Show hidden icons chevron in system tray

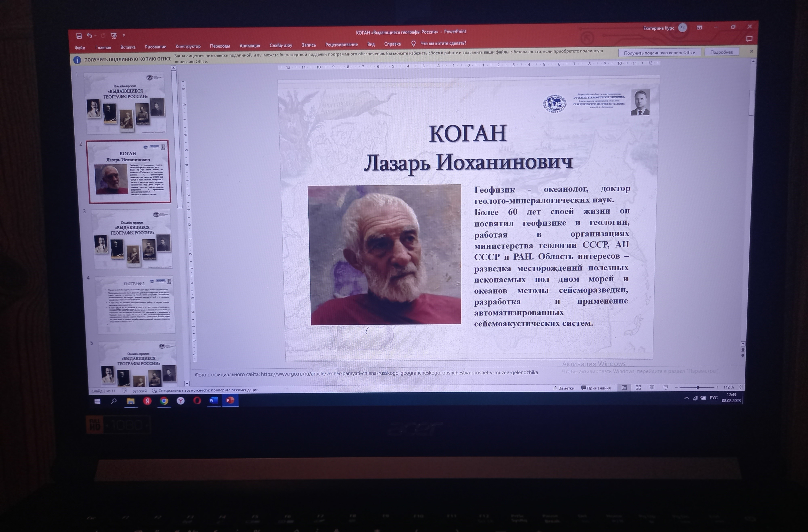pos(686,398)
